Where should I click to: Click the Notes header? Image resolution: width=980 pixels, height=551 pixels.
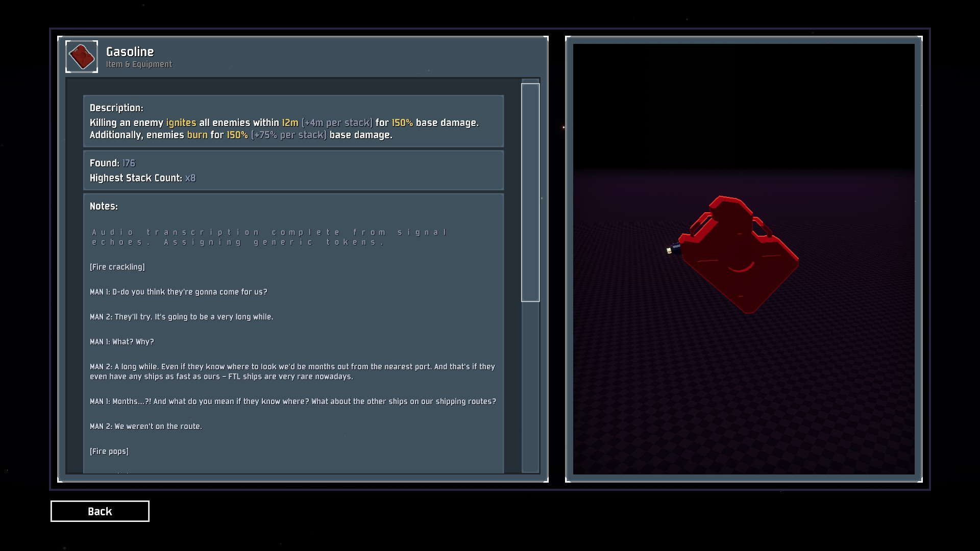pos(104,206)
